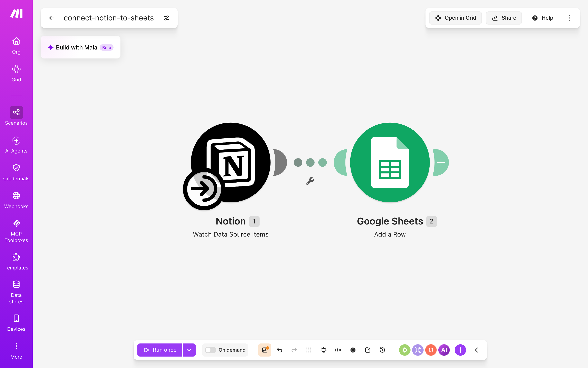Open Devices section
The width and height of the screenshot is (588, 368).
tap(16, 323)
